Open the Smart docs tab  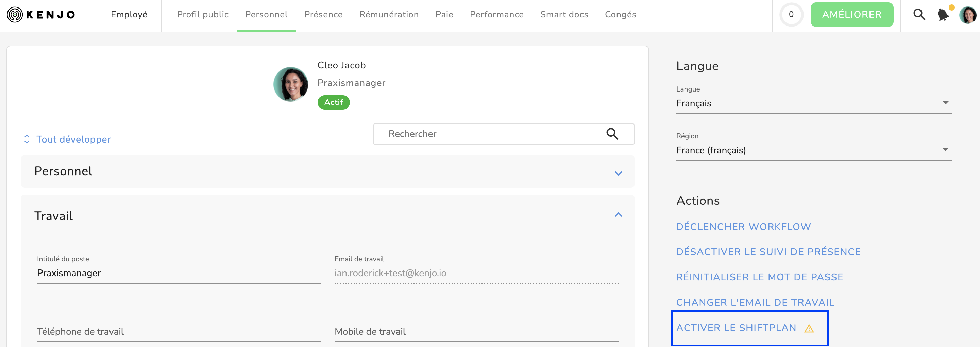tap(564, 14)
